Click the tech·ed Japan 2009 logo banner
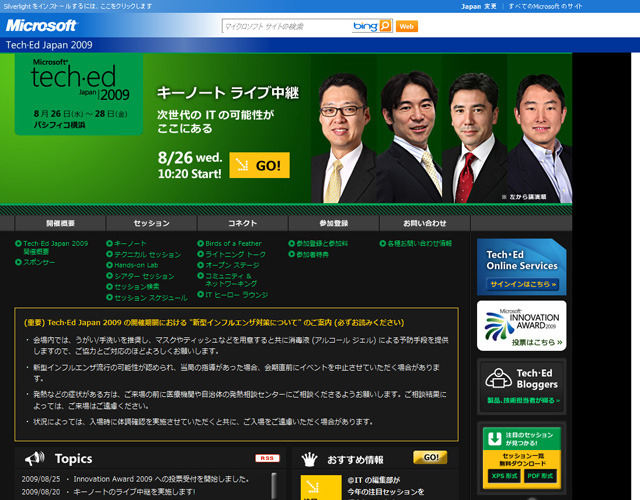Image resolution: width=640 pixels, height=500 pixels. (x=79, y=94)
